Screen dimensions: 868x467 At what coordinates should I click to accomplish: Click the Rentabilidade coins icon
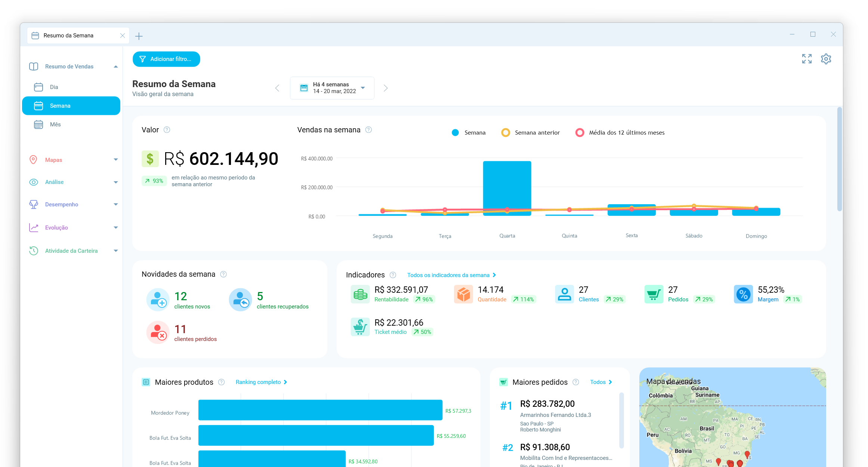point(360,294)
